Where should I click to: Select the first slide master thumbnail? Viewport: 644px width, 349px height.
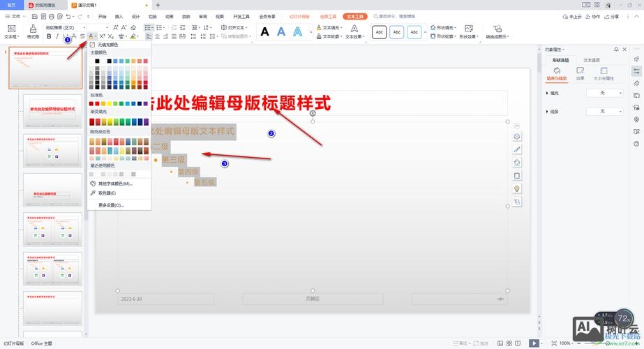pos(45,68)
